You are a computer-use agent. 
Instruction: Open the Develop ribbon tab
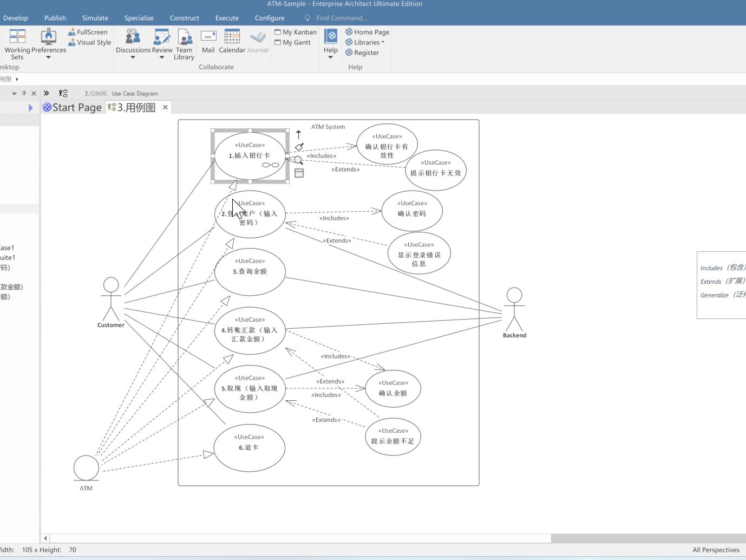point(15,18)
